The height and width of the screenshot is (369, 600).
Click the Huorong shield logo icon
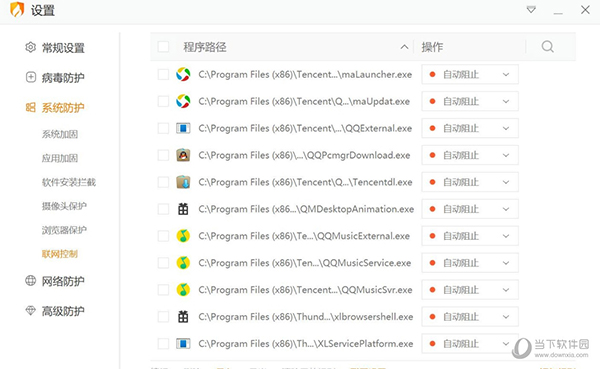point(17,10)
